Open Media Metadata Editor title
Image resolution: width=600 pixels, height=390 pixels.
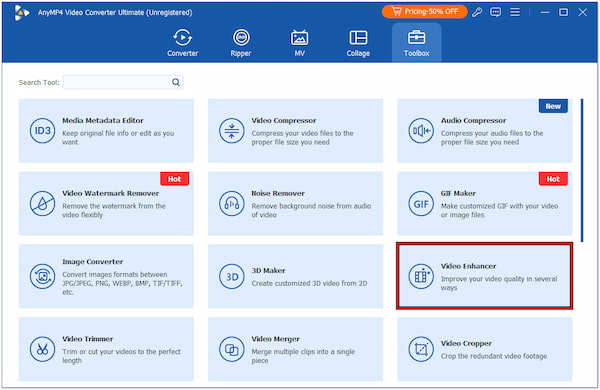[x=103, y=121]
